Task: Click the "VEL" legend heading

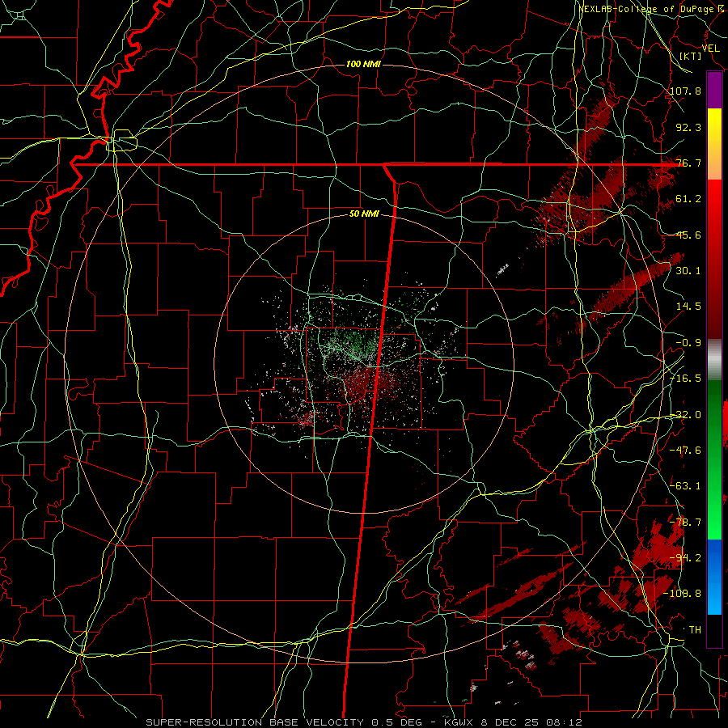Action: click(x=710, y=48)
